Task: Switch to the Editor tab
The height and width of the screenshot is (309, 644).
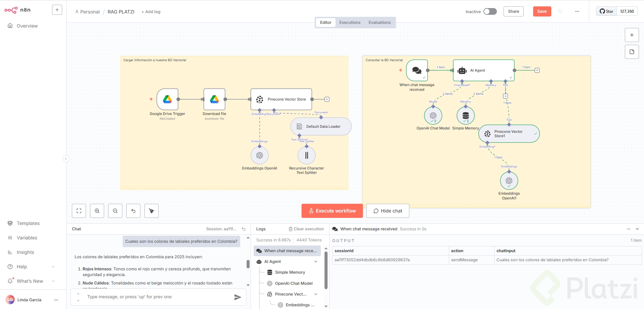Action: click(326, 23)
